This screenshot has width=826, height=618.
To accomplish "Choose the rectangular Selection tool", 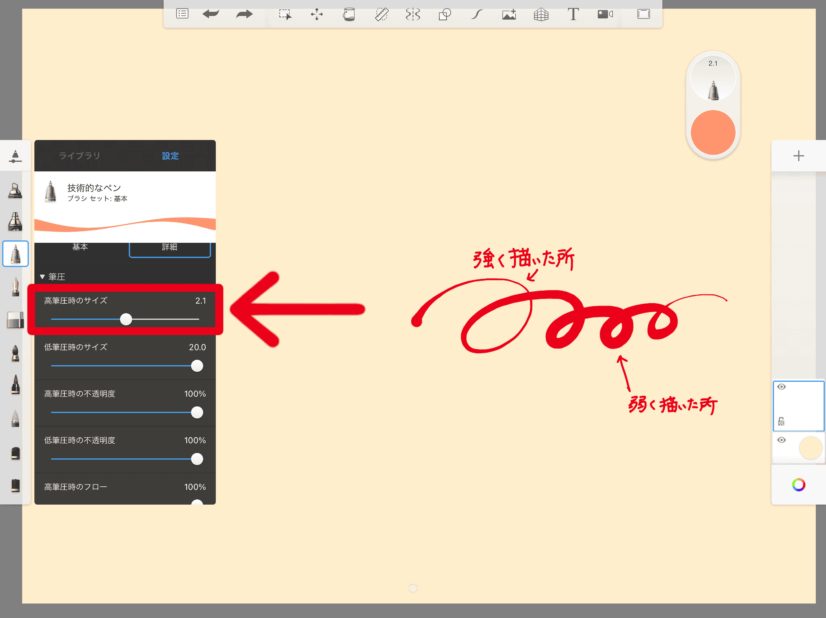I will pyautogui.click(x=285, y=14).
